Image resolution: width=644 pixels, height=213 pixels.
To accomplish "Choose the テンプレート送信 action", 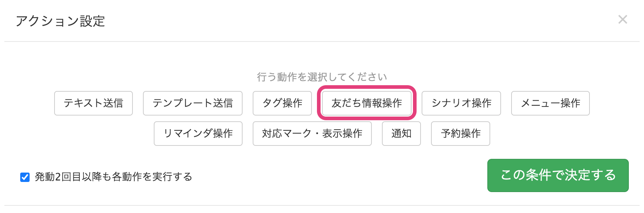I will (x=193, y=103).
